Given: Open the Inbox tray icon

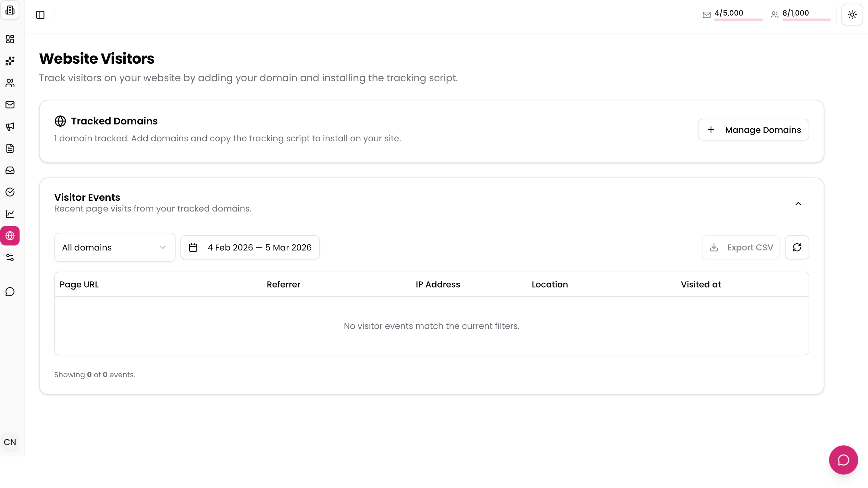Looking at the screenshot, I should pos(10,170).
